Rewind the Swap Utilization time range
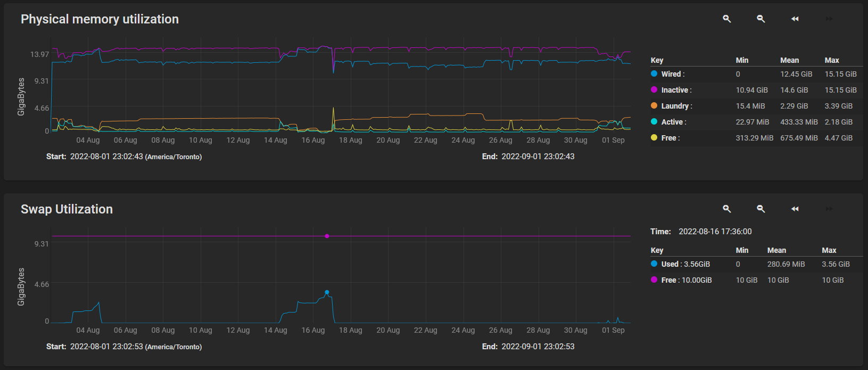 795,209
